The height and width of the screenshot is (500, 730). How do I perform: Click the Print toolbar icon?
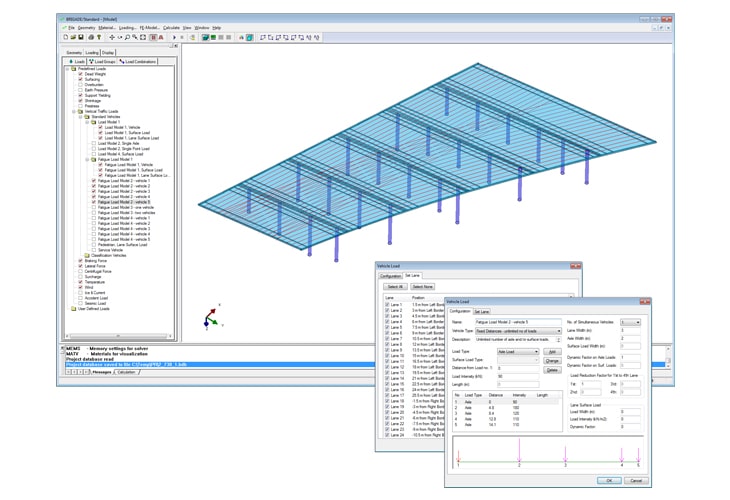click(x=91, y=37)
